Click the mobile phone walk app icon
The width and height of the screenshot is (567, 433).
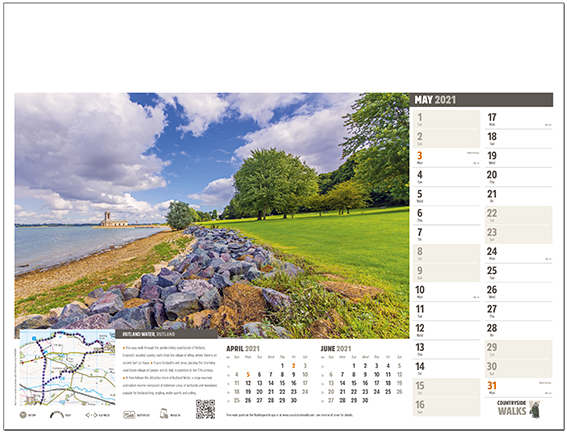164,414
